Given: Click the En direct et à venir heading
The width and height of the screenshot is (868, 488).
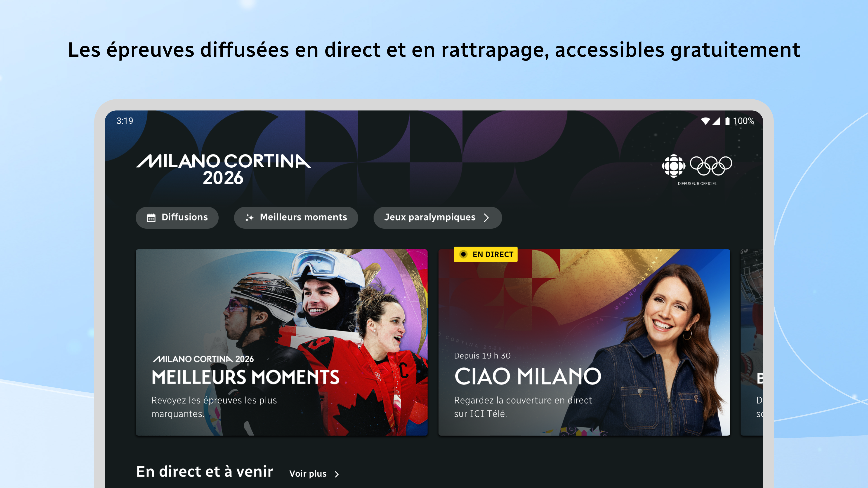Looking at the screenshot, I should [205, 472].
